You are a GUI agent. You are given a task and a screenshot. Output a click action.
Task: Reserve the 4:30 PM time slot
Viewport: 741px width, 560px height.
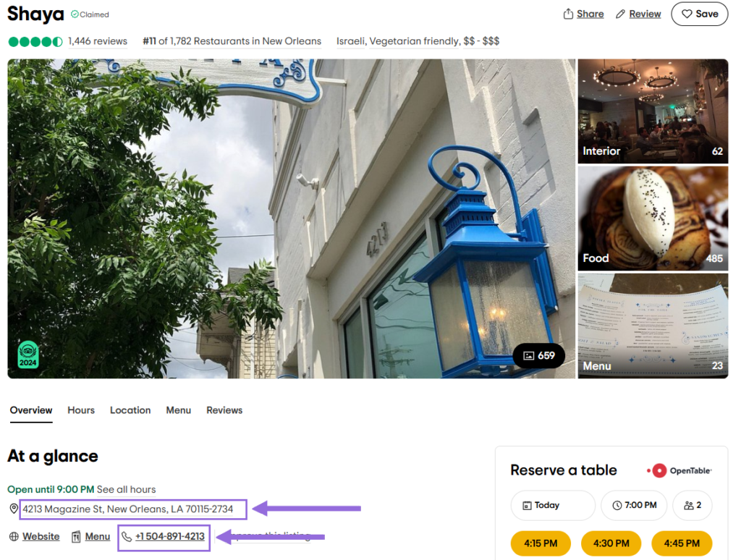click(x=611, y=543)
